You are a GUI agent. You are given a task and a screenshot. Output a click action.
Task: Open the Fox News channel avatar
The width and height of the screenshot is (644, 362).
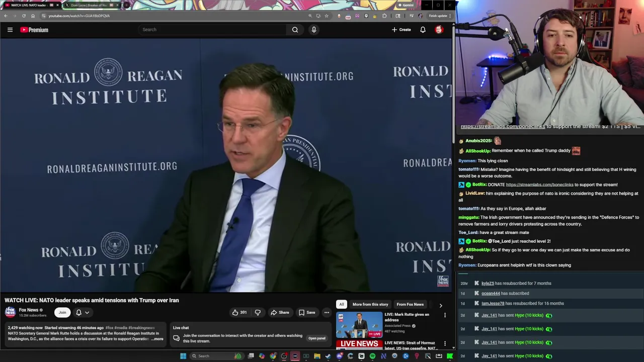coord(10,312)
